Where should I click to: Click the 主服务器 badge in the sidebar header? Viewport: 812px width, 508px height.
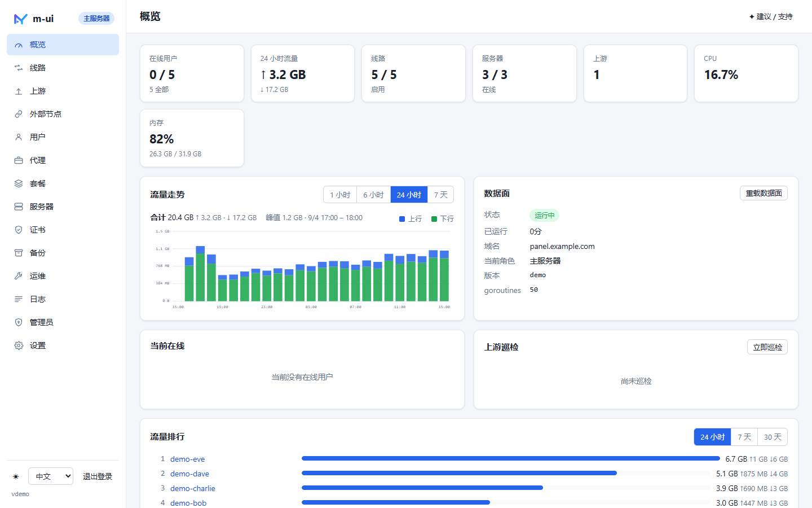pyautogui.click(x=96, y=19)
